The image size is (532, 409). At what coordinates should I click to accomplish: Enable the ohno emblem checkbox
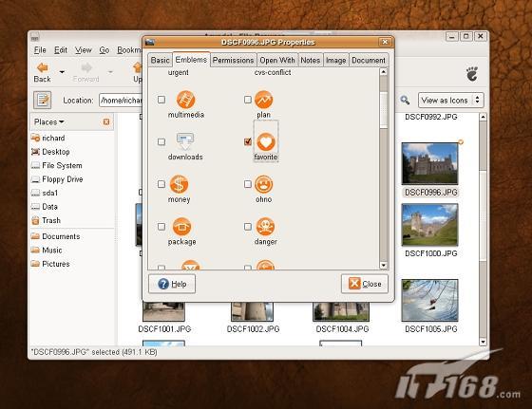click(248, 184)
